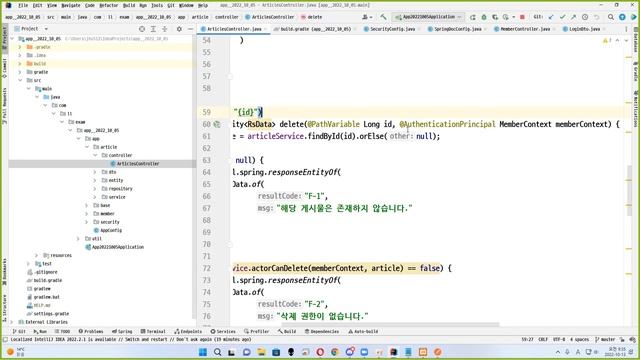Click the Debug bug icon in toolbar
Viewport: 640px width, 360px height.
coord(484,17)
